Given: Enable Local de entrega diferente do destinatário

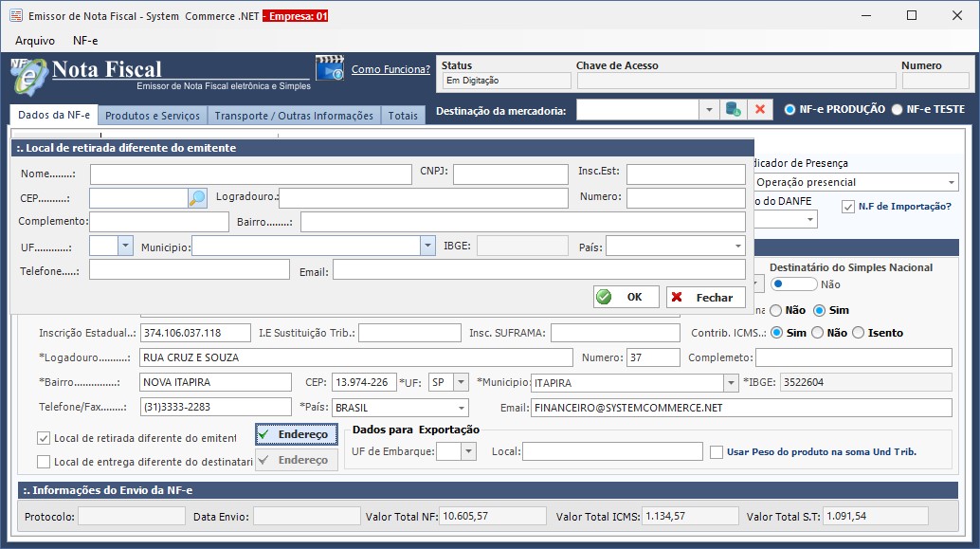Looking at the screenshot, I should (x=44, y=462).
